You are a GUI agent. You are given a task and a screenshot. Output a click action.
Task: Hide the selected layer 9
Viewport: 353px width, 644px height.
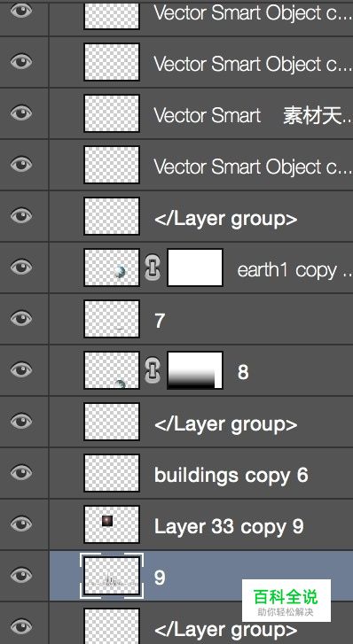[21, 576]
